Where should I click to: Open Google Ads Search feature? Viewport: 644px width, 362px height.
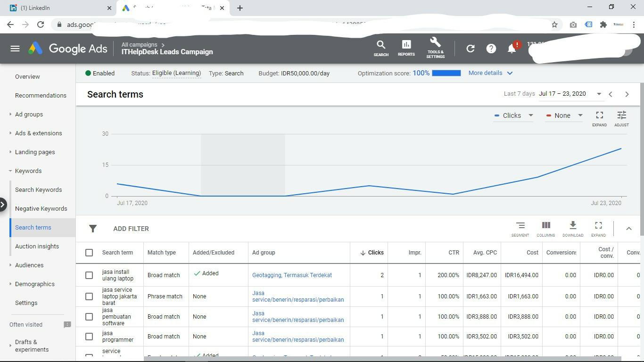(x=380, y=48)
